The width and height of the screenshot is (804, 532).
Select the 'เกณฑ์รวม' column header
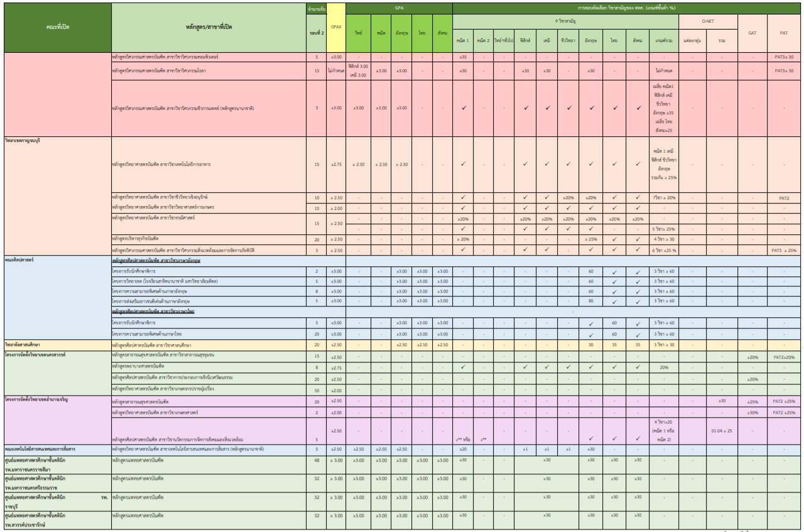click(663, 40)
